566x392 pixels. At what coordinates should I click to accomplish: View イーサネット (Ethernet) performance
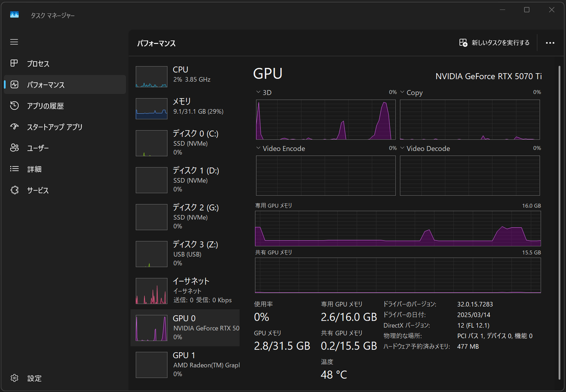[184, 290]
